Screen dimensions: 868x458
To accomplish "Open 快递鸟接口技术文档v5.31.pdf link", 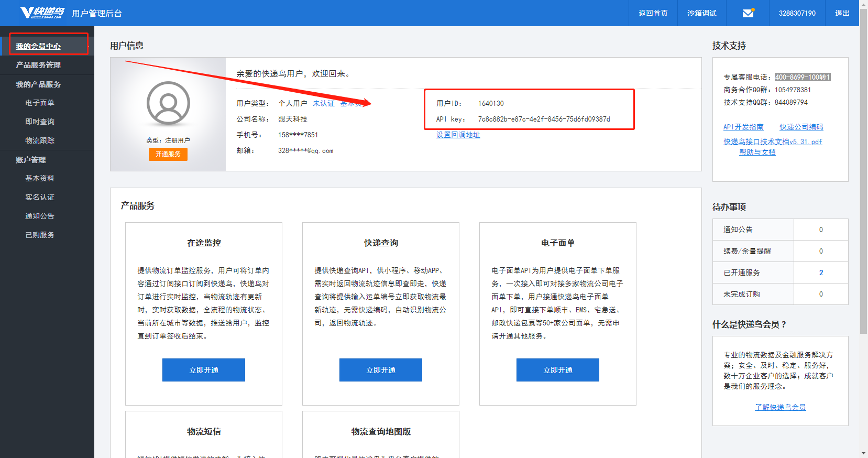I will pyautogui.click(x=773, y=141).
